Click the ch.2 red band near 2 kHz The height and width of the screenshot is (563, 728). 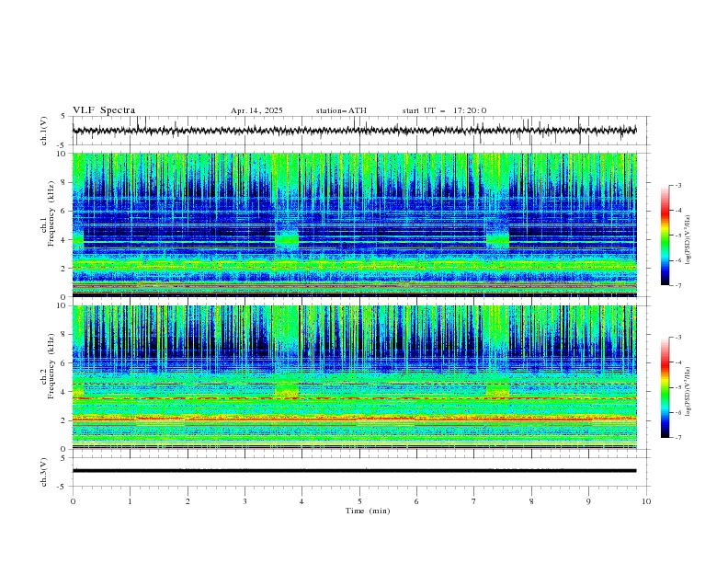pyautogui.click(x=355, y=419)
